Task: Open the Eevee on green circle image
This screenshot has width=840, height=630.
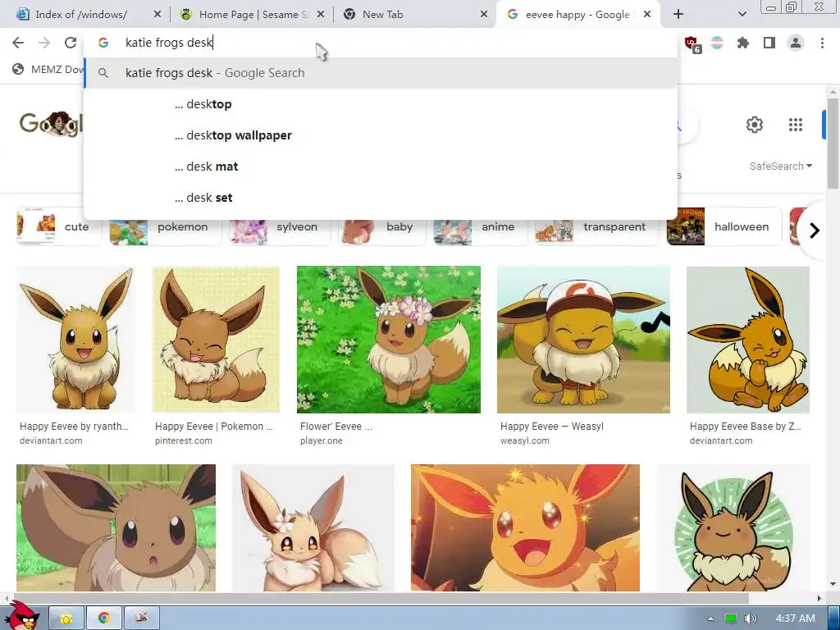Action: pyautogui.click(x=733, y=527)
